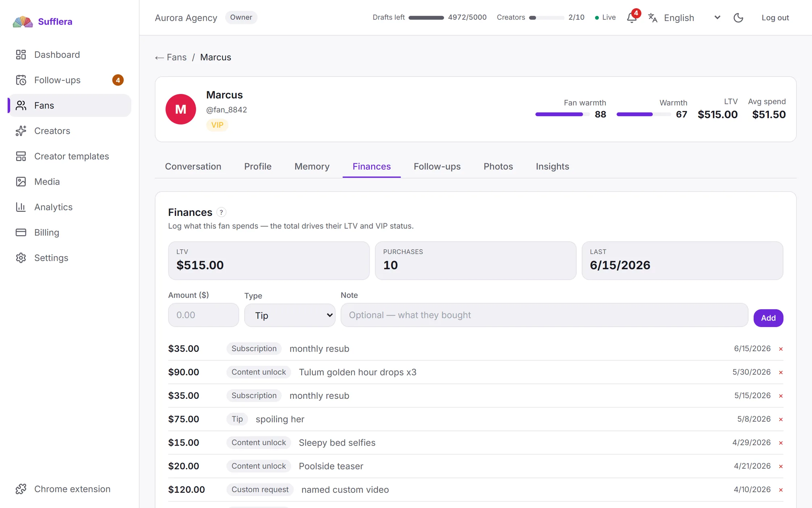812x508 pixels.
Task: Click the Billing credit card icon
Action: point(21,233)
